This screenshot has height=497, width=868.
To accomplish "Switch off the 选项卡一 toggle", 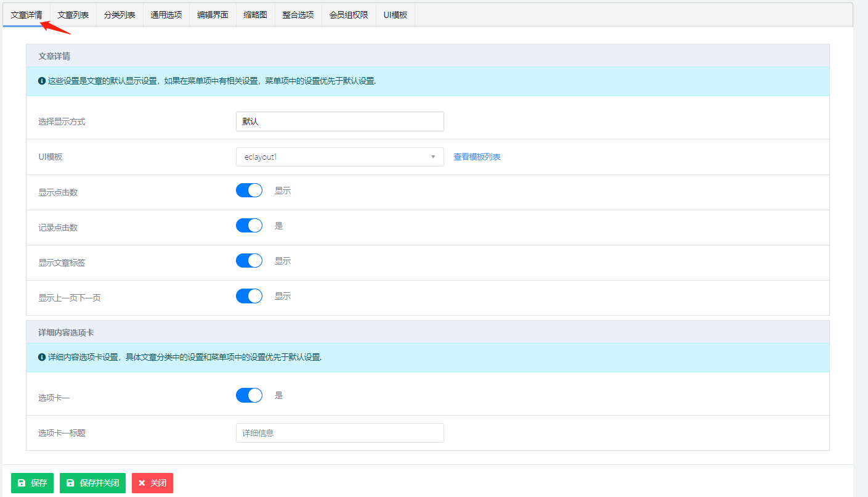I will (x=249, y=395).
